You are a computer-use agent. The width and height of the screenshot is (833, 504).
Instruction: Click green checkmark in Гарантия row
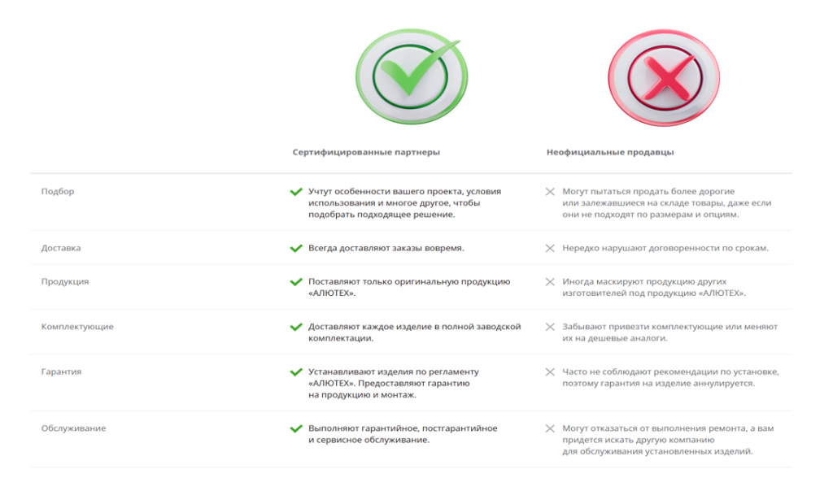point(296,372)
